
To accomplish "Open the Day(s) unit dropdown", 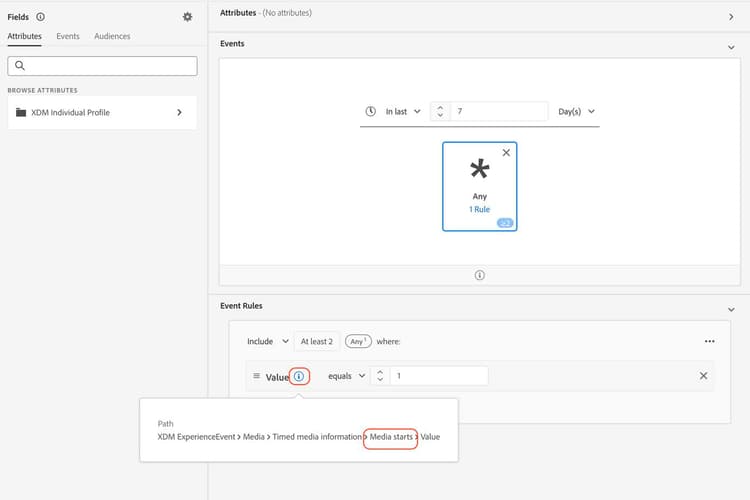I will pos(576,111).
